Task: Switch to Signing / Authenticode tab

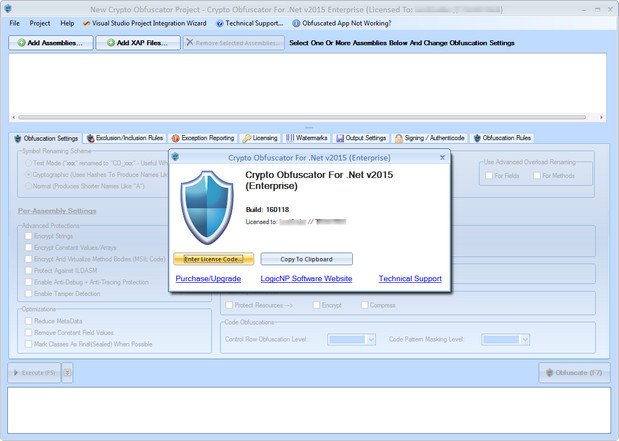Action: (x=430, y=138)
